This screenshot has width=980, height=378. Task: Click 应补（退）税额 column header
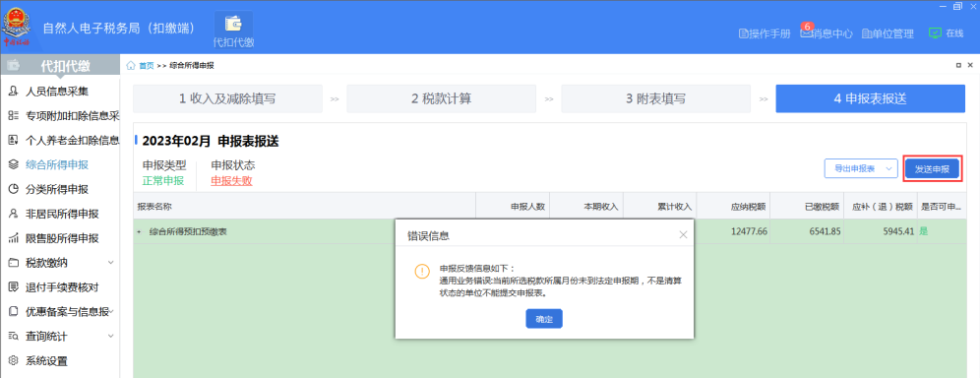(880, 206)
